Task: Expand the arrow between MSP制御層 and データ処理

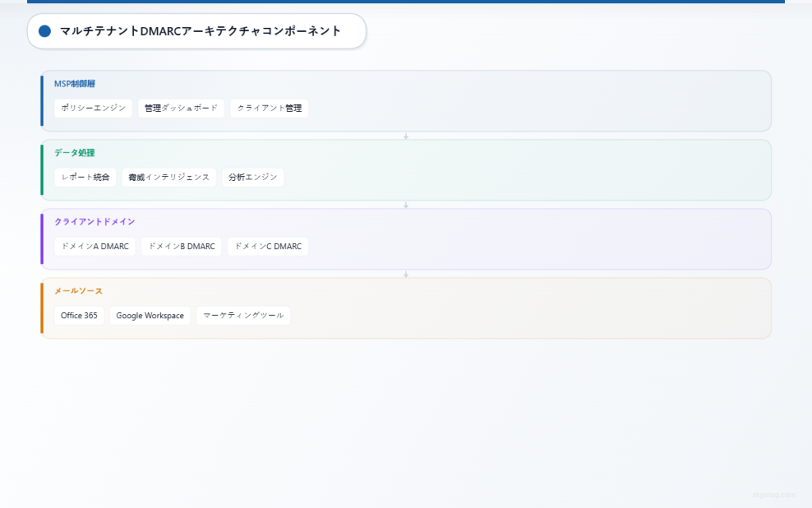Action: coord(406,135)
